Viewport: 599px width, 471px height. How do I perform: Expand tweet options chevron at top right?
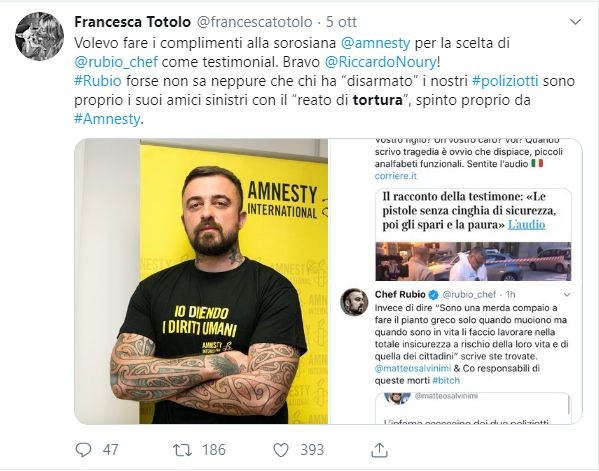pyautogui.click(x=575, y=22)
